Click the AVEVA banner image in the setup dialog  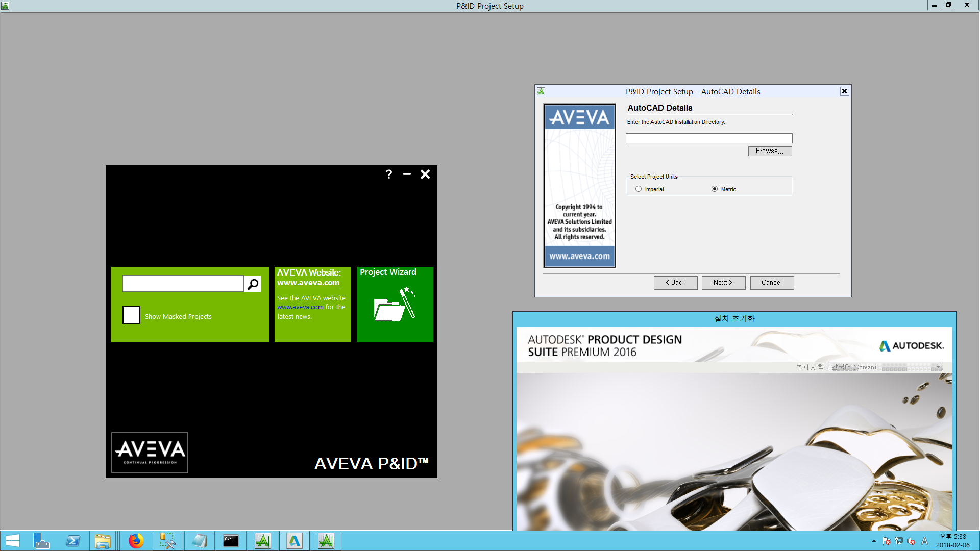pyautogui.click(x=579, y=186)
